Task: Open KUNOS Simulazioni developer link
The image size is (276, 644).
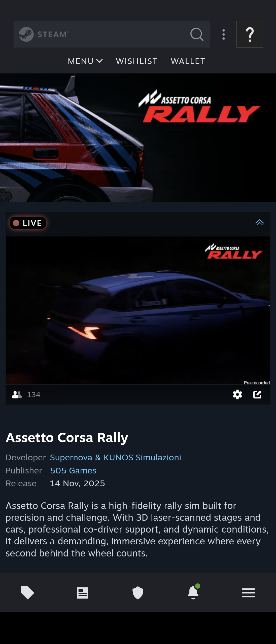Action: pos(142,457)
